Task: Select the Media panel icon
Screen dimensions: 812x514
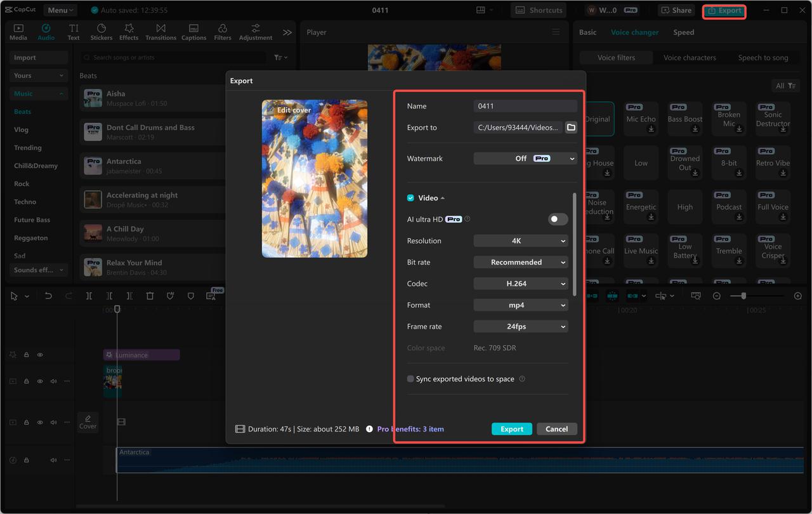Action: [x=18, y=27]
